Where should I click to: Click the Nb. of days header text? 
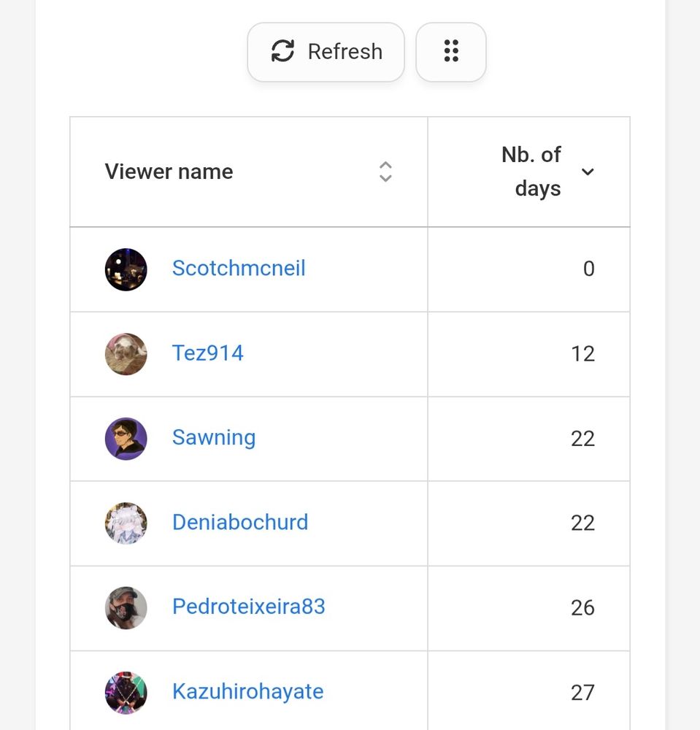coord(531,172)
